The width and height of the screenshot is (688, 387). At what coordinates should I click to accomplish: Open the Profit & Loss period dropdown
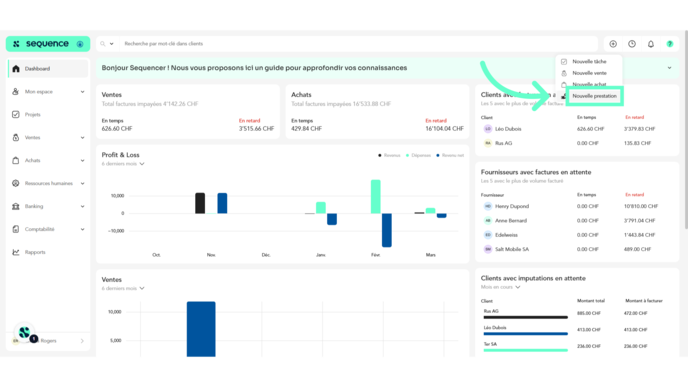123,164
